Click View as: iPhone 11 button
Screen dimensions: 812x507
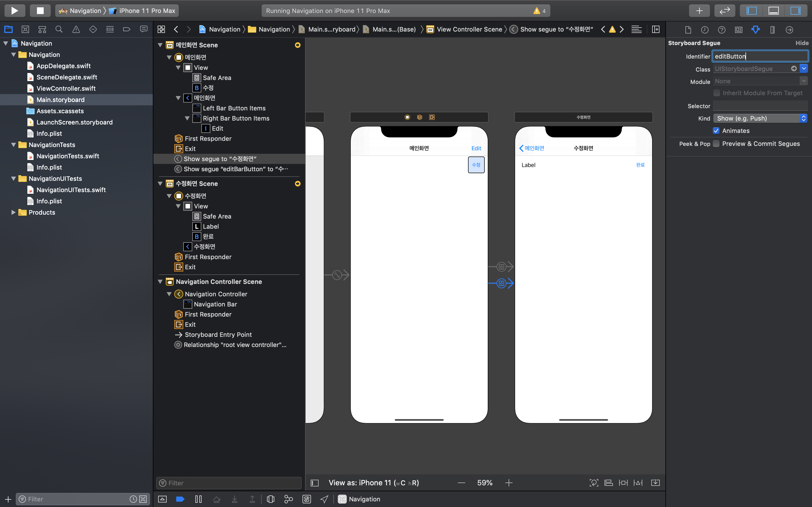point(374,483)
